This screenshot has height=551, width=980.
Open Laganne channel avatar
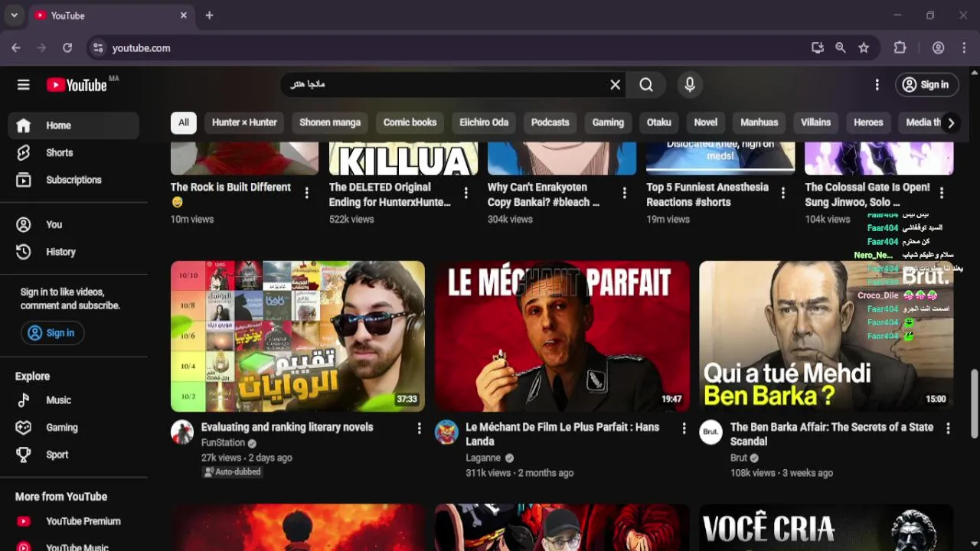[x=446, y=432]
